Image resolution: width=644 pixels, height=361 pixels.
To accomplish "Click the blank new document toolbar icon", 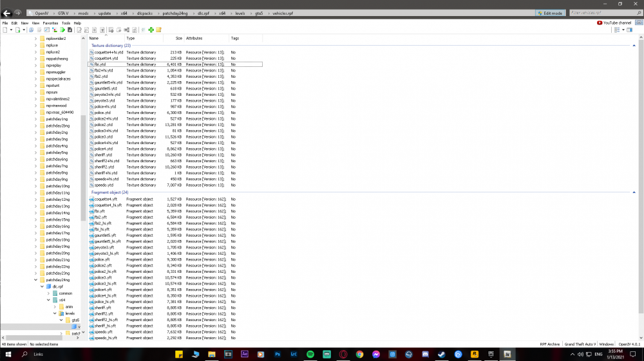I will pyautogui.click(x=5, y=30).
